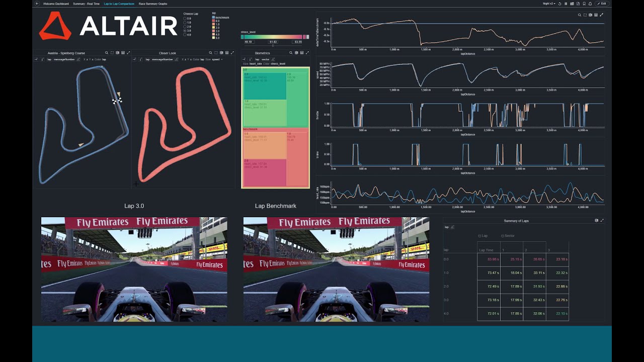The height and width of the screenshot is (362, 644).
Task: Click rectangle selection icon in Closer Look panel
Action: pyautogui.click(x=216, y=53)
